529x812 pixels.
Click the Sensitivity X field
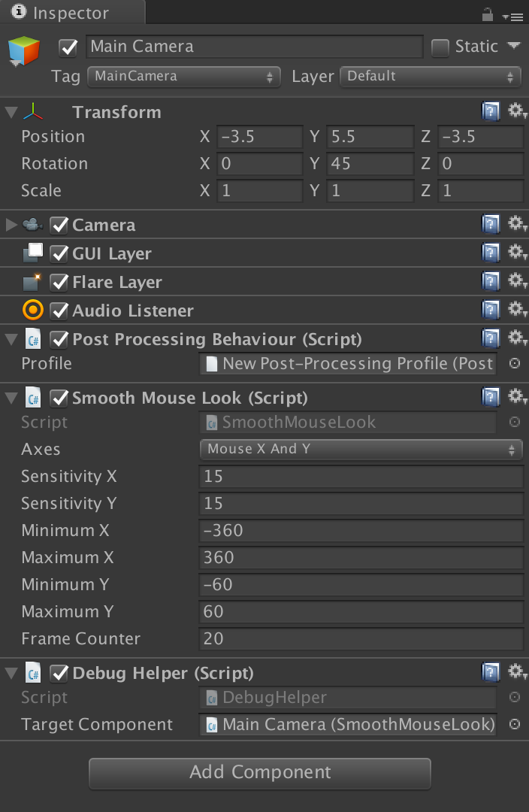tap(361, 477)
